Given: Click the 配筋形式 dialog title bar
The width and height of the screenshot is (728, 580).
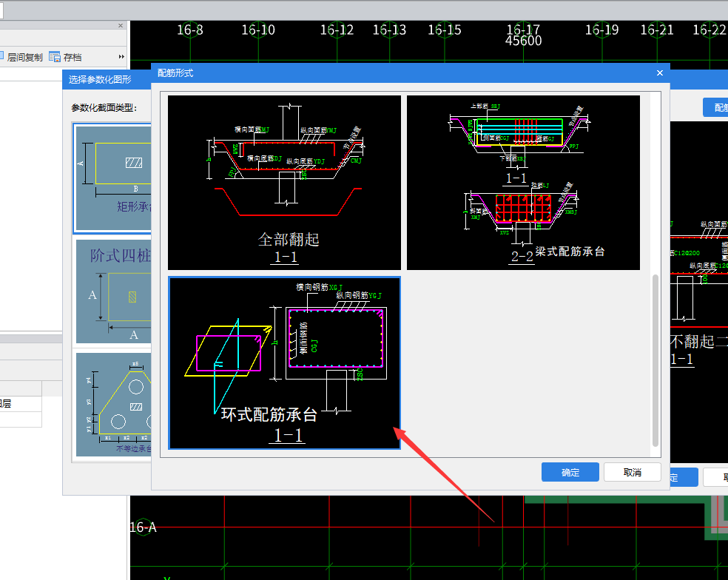Looking at the screenshot, I should point(411,73).
